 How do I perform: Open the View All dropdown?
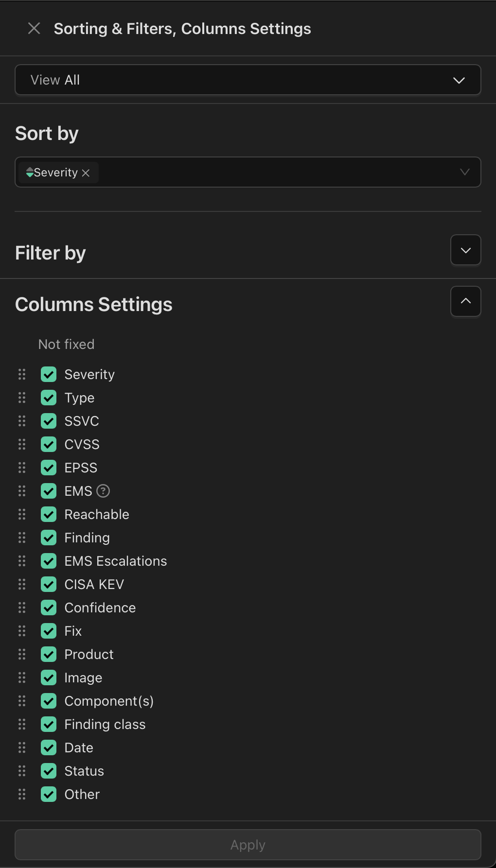[x=248, y=80]
